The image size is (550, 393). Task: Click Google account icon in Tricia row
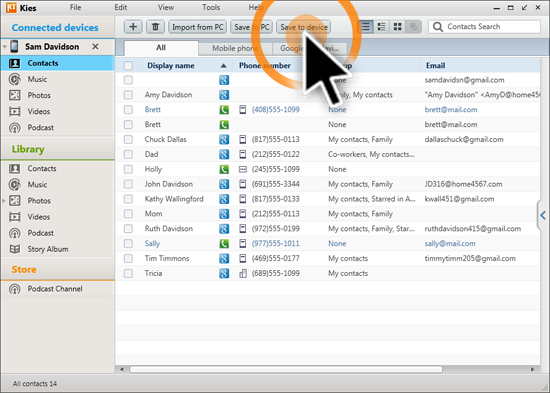point(224,273)
